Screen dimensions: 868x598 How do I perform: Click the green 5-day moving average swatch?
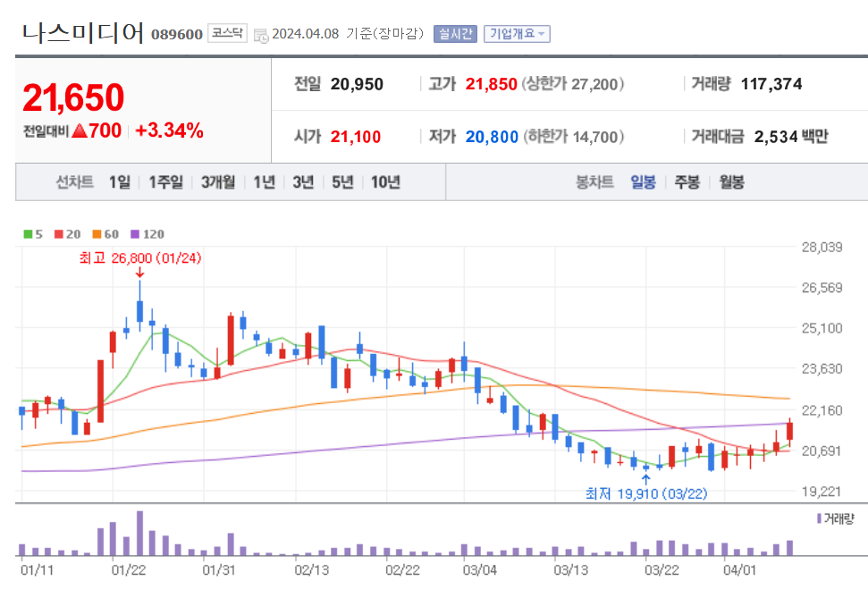(x=28, y=234)
